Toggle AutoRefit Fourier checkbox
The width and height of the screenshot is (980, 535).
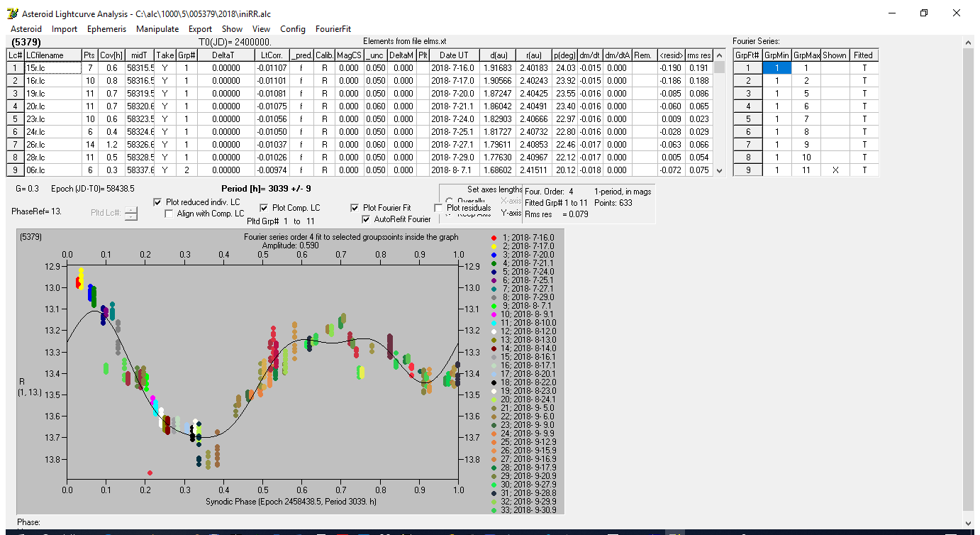tap(366, 219)
